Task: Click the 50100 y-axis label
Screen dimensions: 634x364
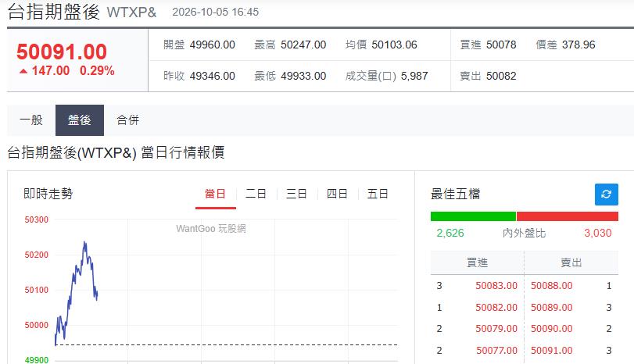Action: pyautogui.click(x=37, y=290)
